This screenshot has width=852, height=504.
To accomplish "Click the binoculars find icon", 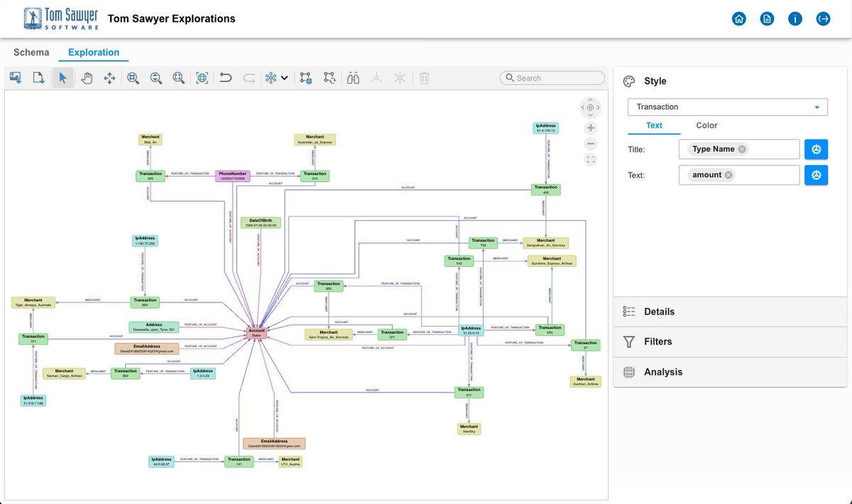I will point(354,78).
